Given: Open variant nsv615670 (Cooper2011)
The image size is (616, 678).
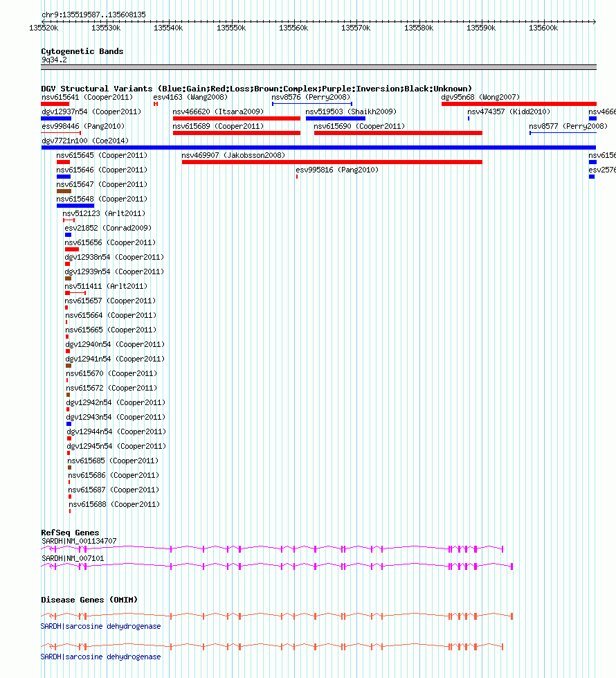Looking at the screenshot, I should click(111, 373).
